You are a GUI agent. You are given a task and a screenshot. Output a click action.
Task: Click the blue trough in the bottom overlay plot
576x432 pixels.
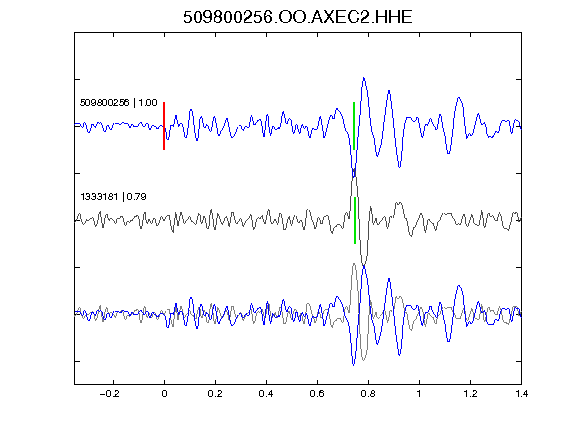coord(353,364)
